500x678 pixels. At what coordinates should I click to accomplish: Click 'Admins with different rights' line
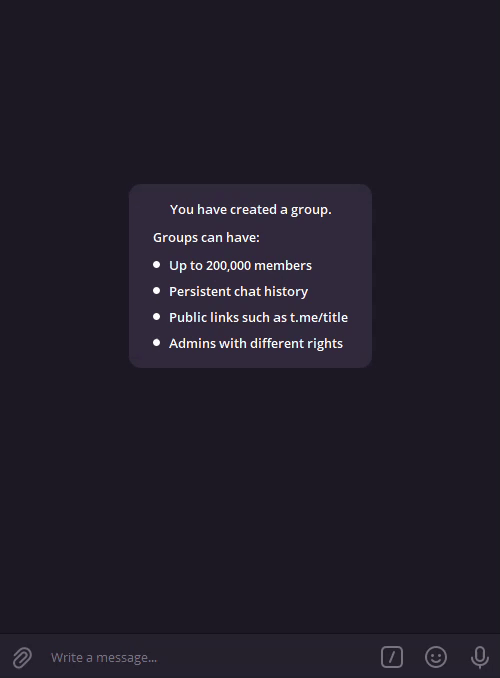point(256,343)
